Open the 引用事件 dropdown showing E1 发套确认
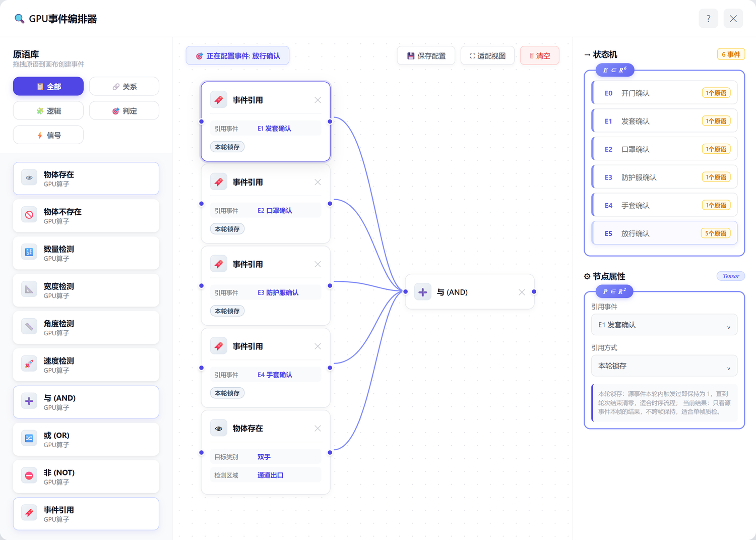This screenshot has height=540, width=756. click(664, 325)
